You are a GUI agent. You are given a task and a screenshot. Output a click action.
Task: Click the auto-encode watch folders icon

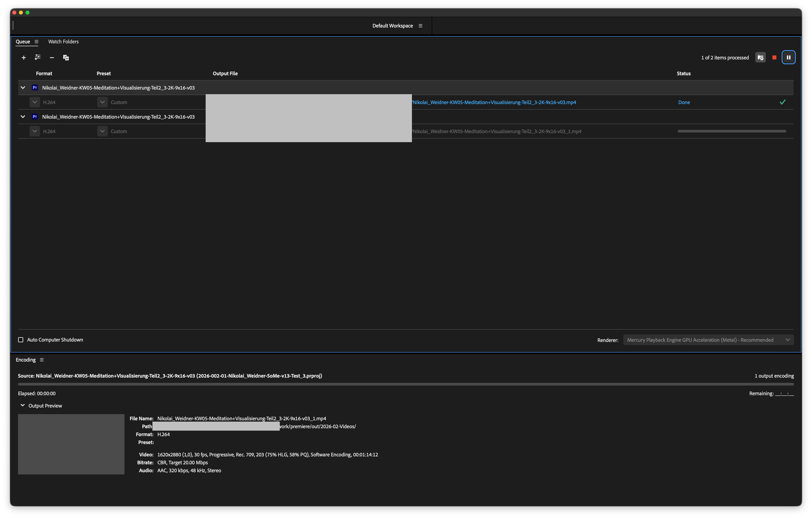tap(760, 58)
